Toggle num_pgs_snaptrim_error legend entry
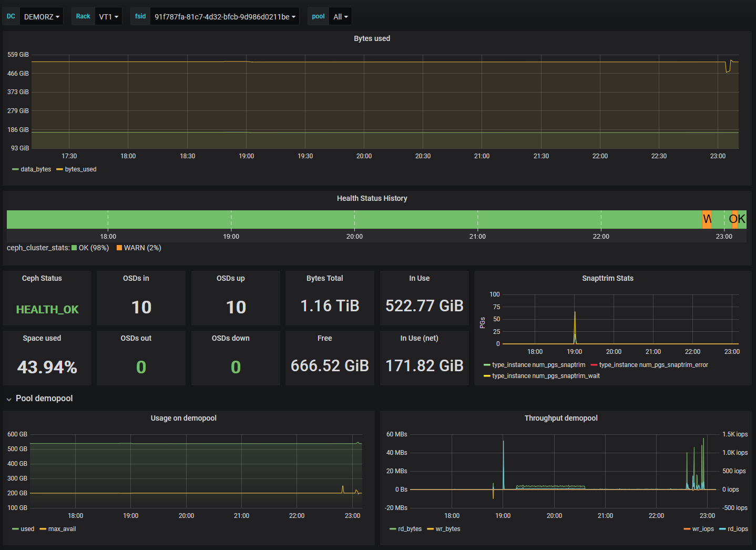This screenshot has height=550, width=756. click(x=653, y=365)
